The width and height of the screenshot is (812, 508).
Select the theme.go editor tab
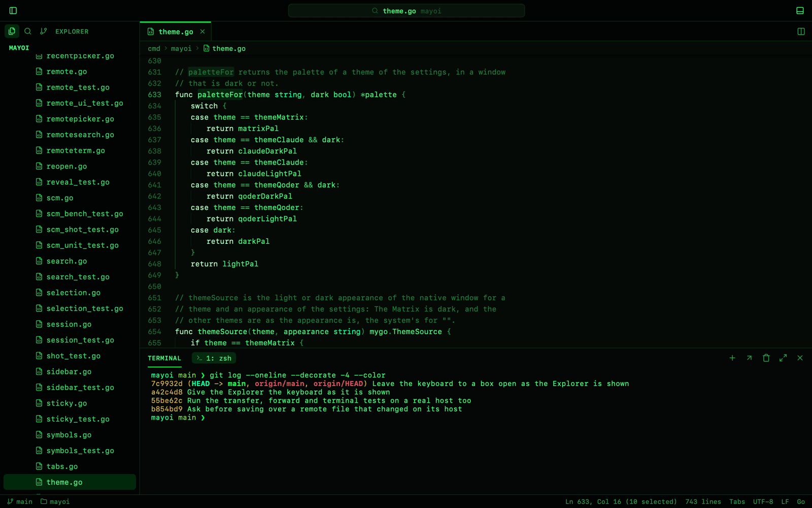(x=176, y=31)
